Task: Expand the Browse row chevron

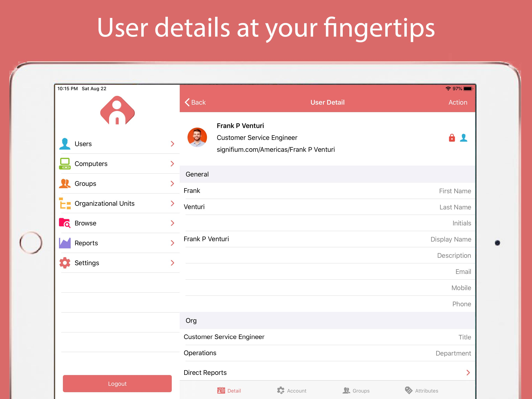Action: tap(173, 223)
